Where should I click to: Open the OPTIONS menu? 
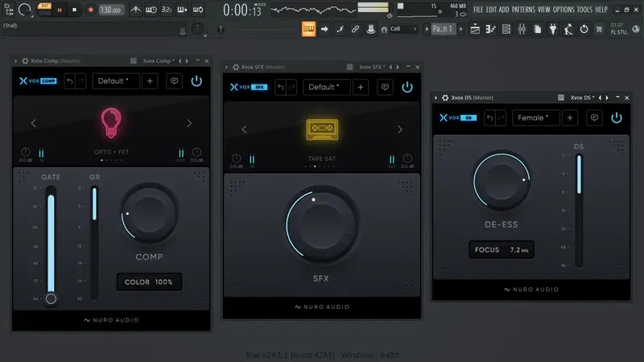pyautogui.click(x=563, y=10)
